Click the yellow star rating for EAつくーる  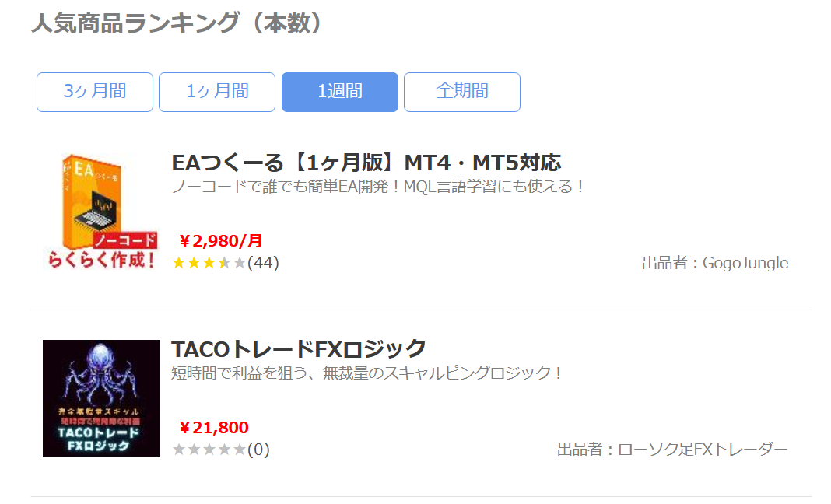[x=209, y=263]
